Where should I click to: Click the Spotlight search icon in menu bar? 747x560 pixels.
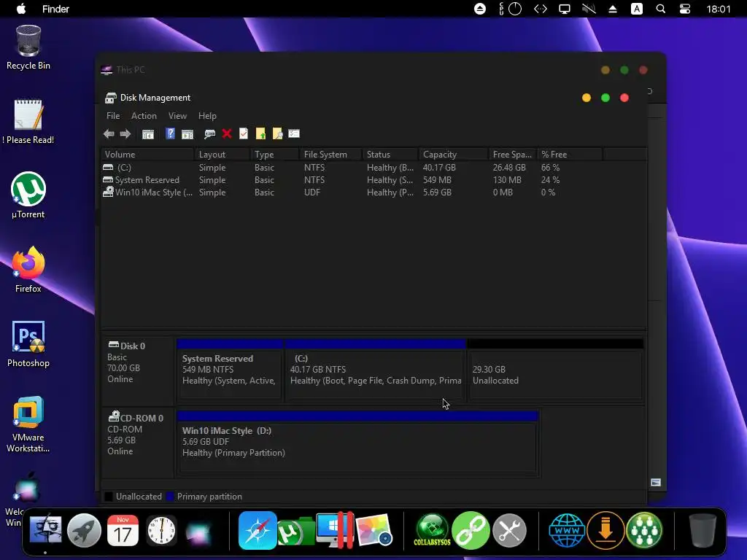point(661,9)
